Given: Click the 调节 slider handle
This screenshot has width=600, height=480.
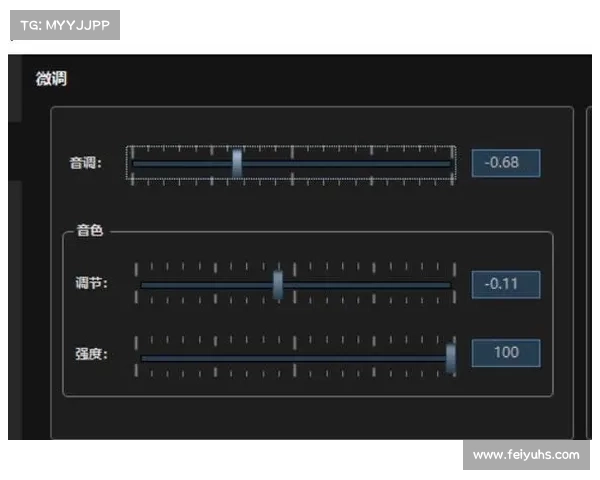Looking at the screenshot, I should pyautogui.click(x=278, y=285).
